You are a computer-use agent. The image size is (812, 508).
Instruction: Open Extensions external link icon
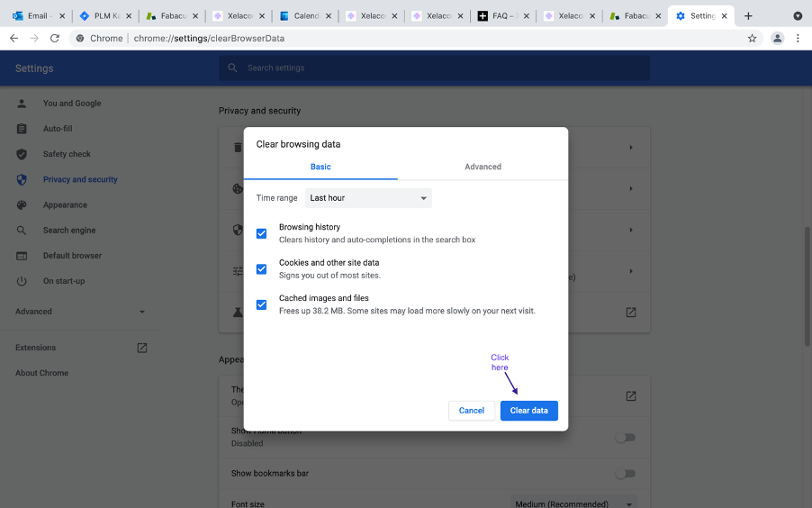coord(141,348)
